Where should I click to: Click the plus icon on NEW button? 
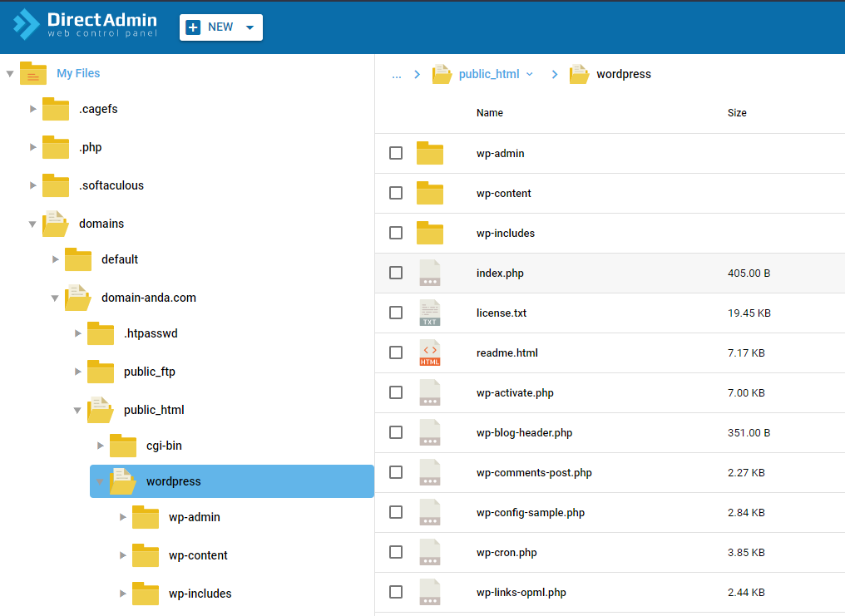click(193, 27)
